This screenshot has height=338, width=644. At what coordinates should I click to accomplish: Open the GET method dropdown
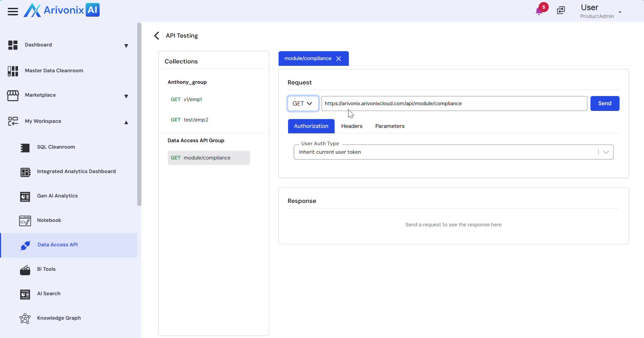coord(303,104)
